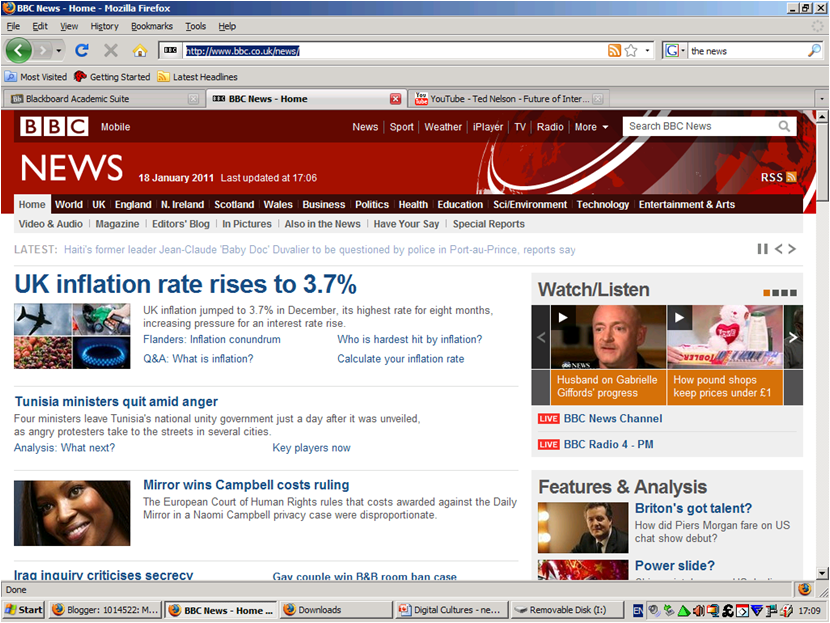This screenshot has height=623, width=830.
Task: Open the address bar history dropdown
Action: 647,51
